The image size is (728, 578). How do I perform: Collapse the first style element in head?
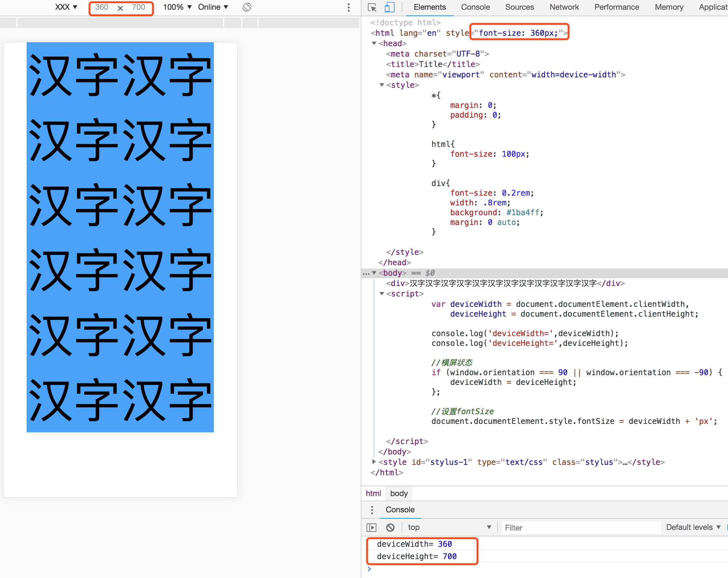[382, 85]
